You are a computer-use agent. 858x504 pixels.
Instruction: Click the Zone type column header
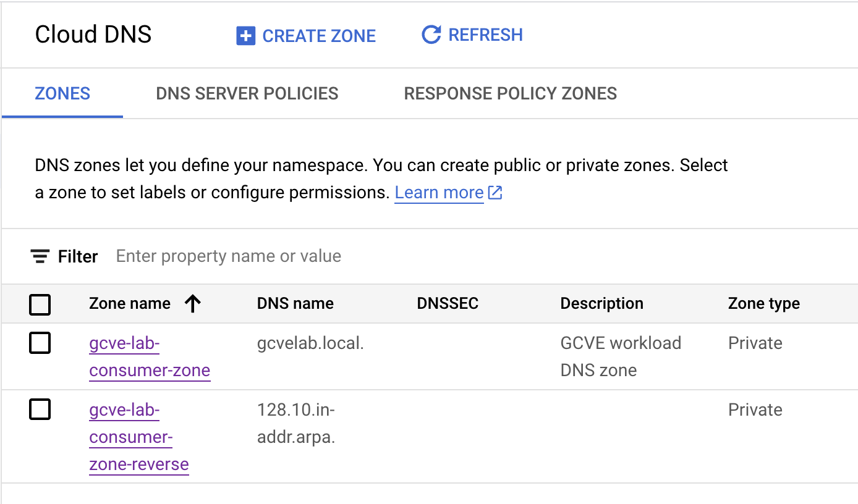pos(764,303)
